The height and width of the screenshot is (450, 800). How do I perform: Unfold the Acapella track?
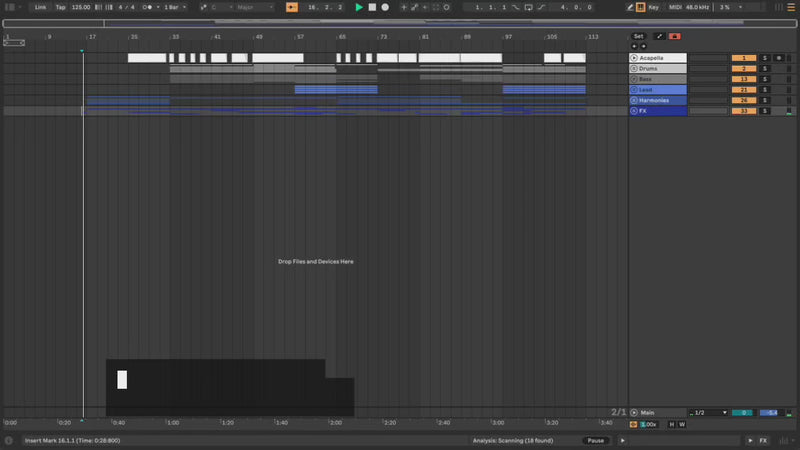pyautogui.click(x=634, y=58)
